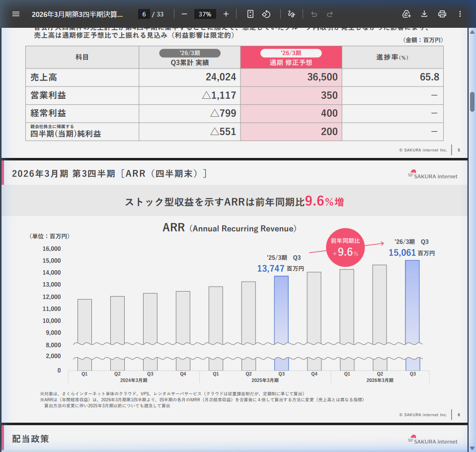The image size is (476, 452).
Task: Open the PDF sidebar hamburger menu
Action: click(x=16, y=14)
